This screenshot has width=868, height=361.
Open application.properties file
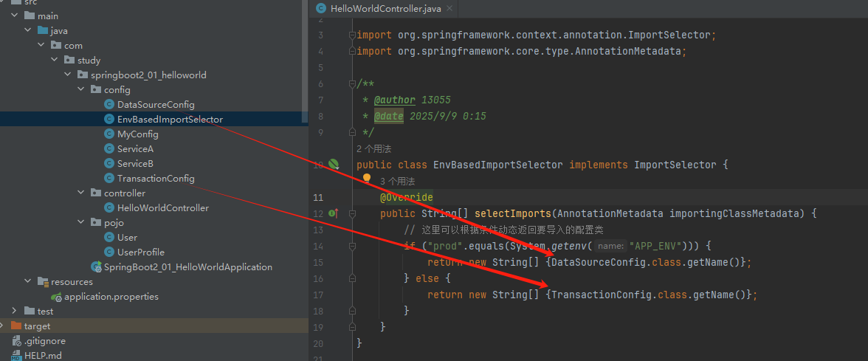(x=111, y=296)
